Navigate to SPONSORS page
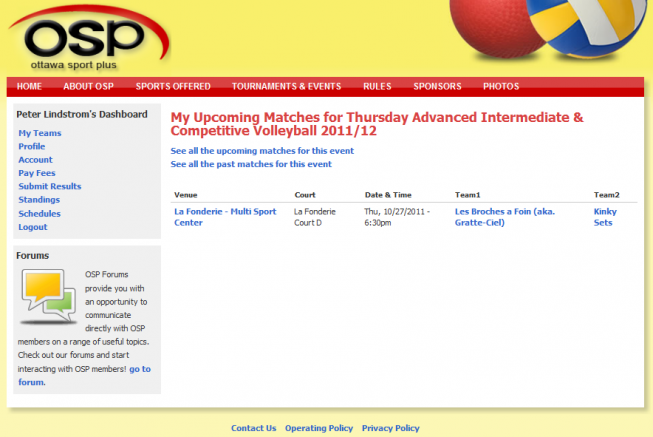Viewport: 653px width, 437px height. 437,87
